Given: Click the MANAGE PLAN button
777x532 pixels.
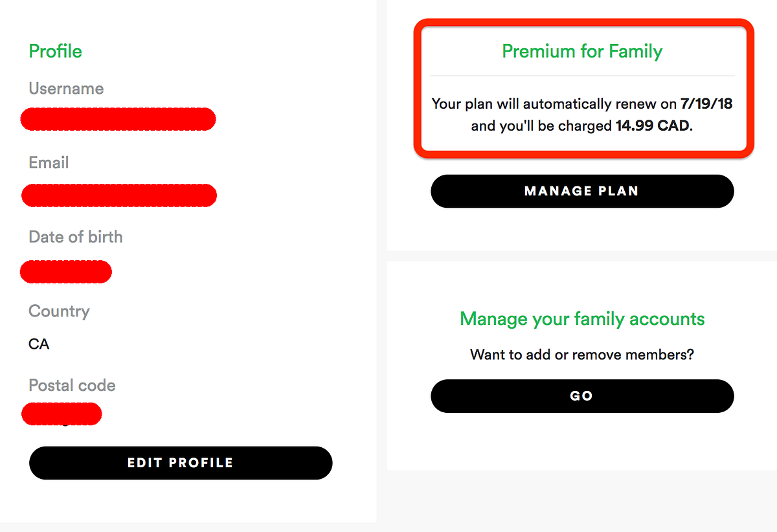Looking at the screenshot, I should (x=581, y=191).
